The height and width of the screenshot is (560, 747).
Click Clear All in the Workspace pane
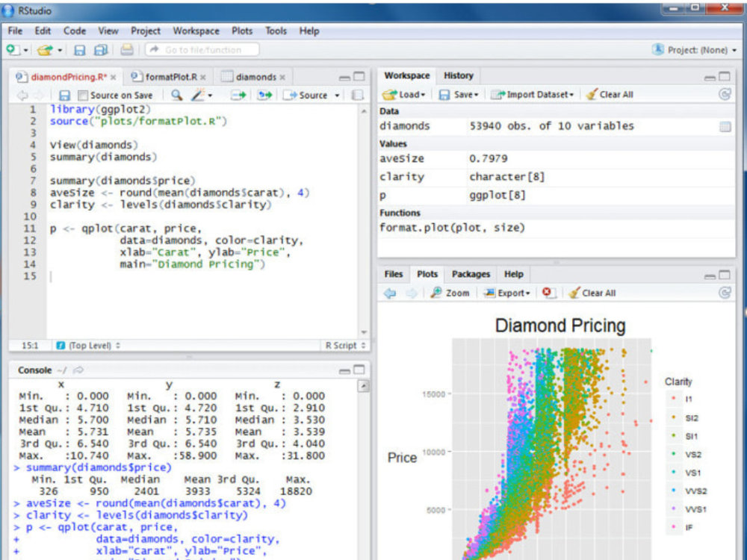click(x=610, y=94)
